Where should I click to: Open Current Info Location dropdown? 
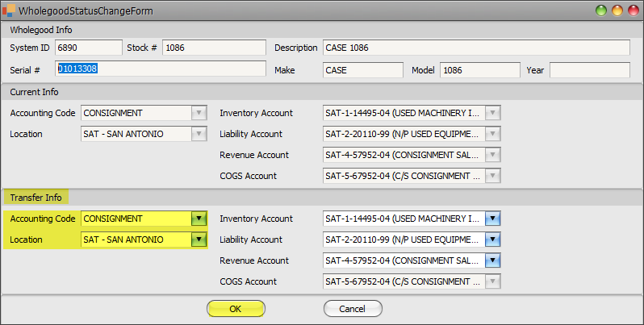[x=199, y=134]
